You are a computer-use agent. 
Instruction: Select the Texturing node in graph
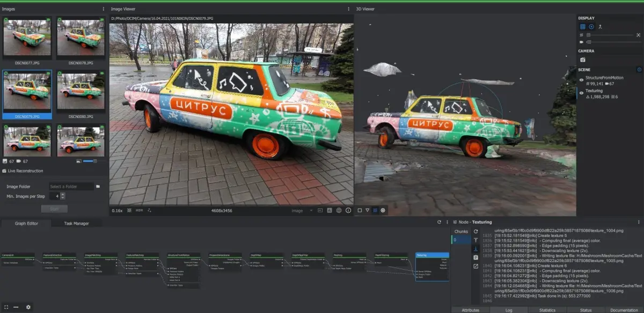(x=433, y=266)
